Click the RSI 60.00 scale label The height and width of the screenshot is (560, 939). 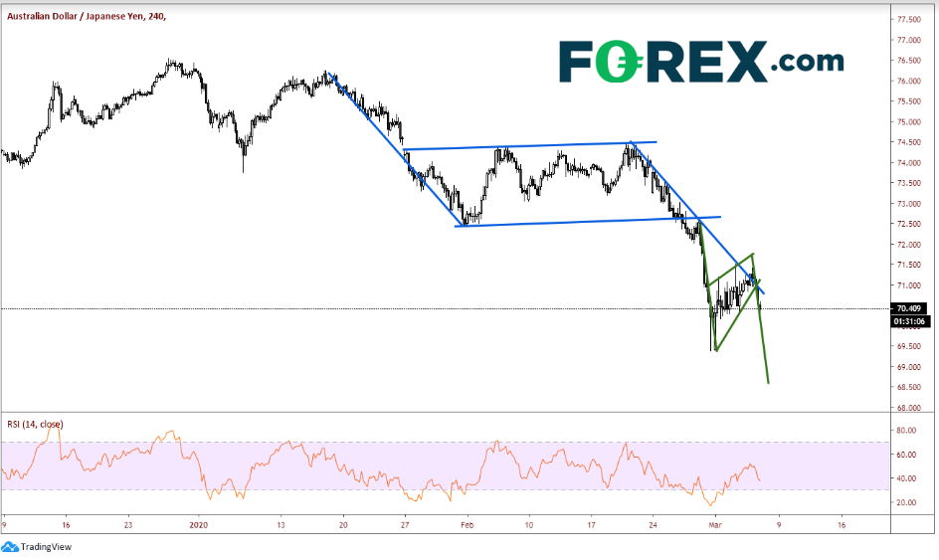click(906, 455)
